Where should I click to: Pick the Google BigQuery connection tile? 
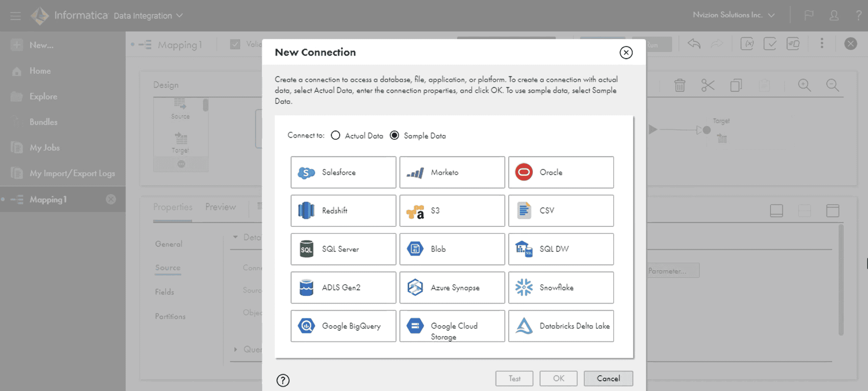pos(343,326)
